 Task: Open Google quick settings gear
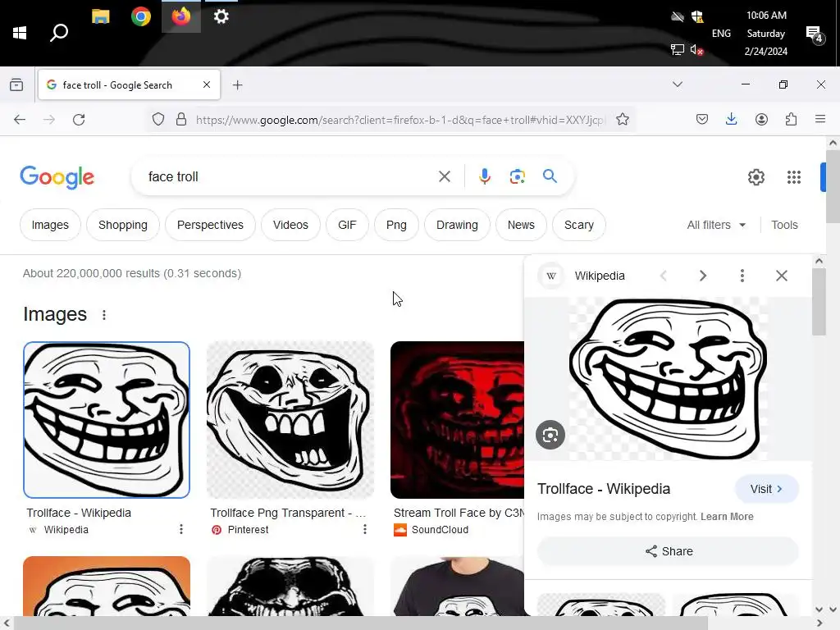coord(756,177)
